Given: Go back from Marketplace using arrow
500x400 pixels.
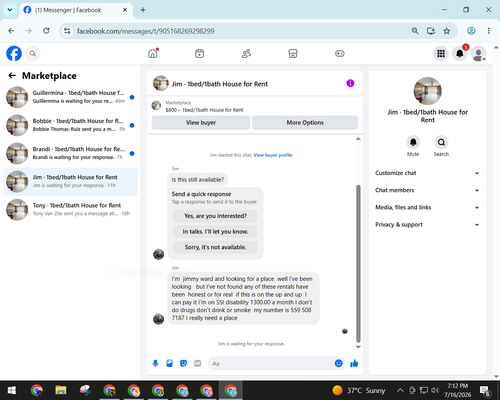Looking at the screenshot, I should point(12,76).
